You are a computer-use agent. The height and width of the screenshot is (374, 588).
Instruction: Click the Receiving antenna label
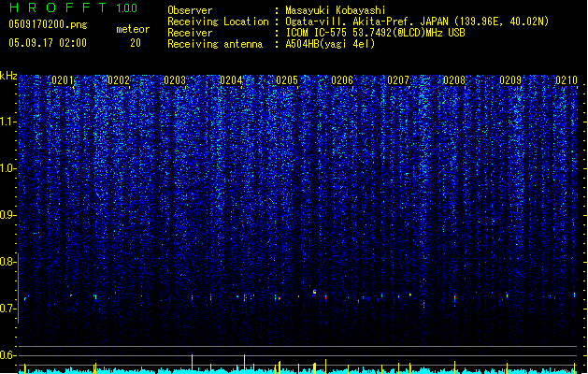click(x=215, y=44)
